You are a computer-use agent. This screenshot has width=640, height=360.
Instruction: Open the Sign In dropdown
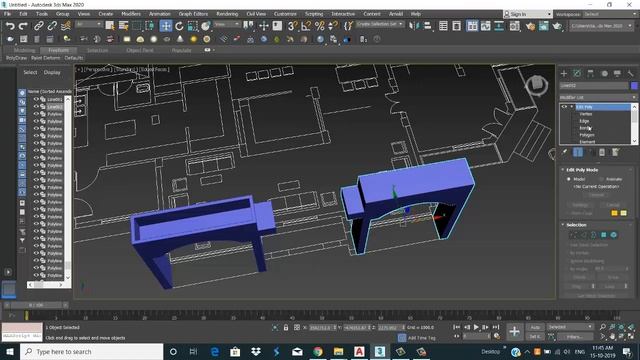(x=527, y=14)
